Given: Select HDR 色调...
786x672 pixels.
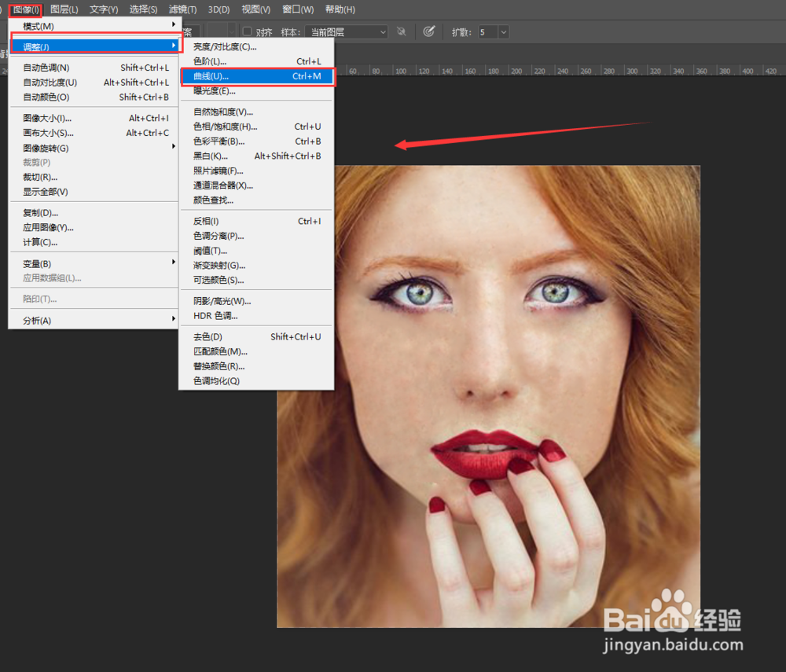Looking at the screenshot, I should coord(257,316).
